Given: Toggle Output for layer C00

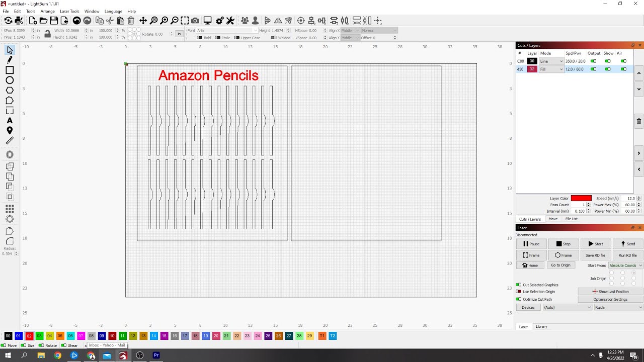Looking at the screenshot, I should [x=593, y=61].
